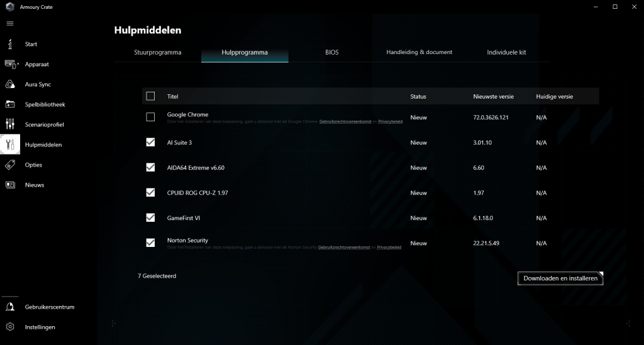Go to Apparaat in the sidebar
This screenshot has height=345, width=644.
(x=36, y=64)
